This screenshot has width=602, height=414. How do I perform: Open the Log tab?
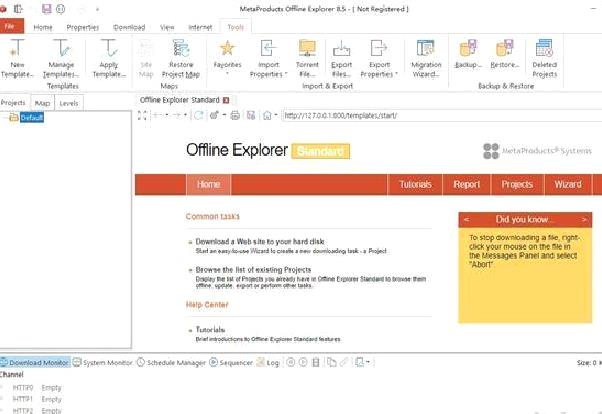point(268,362)
